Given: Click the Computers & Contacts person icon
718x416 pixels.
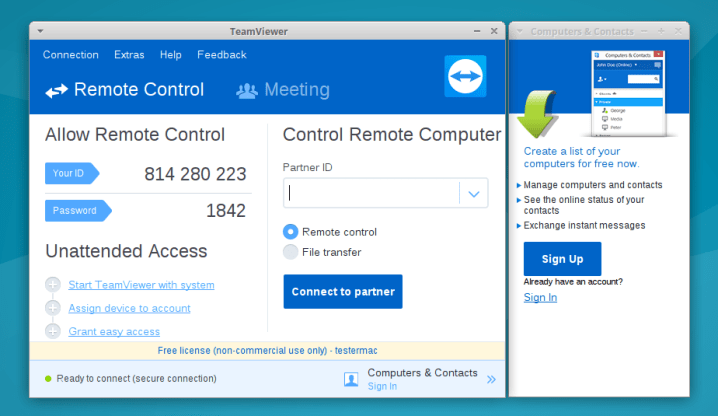Looking at the screenshot, I should coord(351,379).
